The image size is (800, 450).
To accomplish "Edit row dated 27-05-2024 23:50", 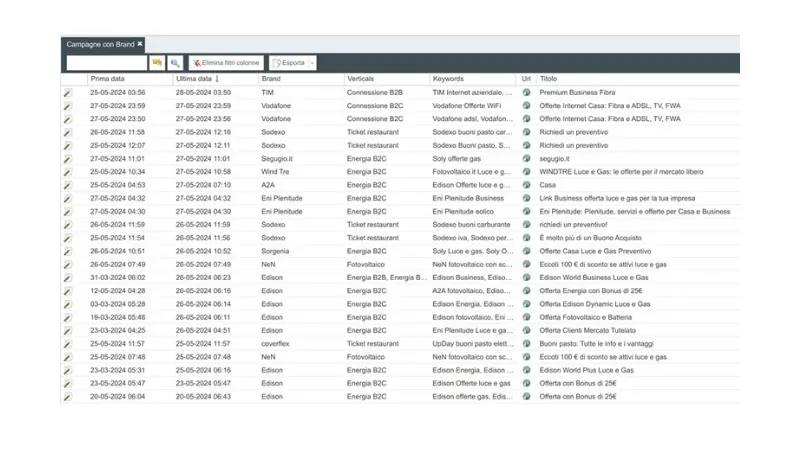I will pyautogui.click(x=68, y=119).
